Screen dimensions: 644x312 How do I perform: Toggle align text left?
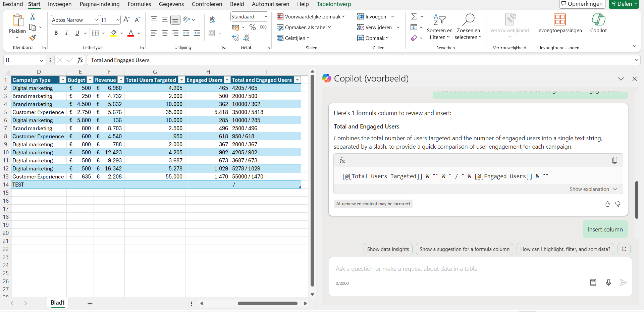pos(154,33)
